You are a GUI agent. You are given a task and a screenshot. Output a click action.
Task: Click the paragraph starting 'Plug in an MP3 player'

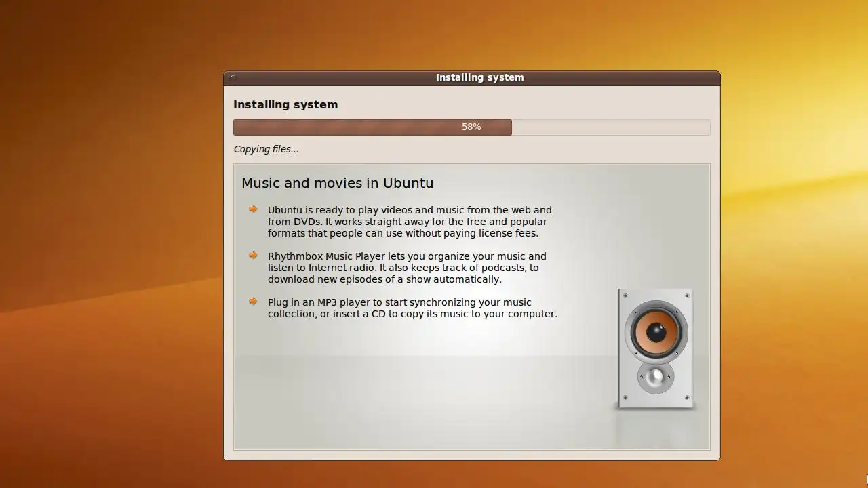click(x=412, y=308)
